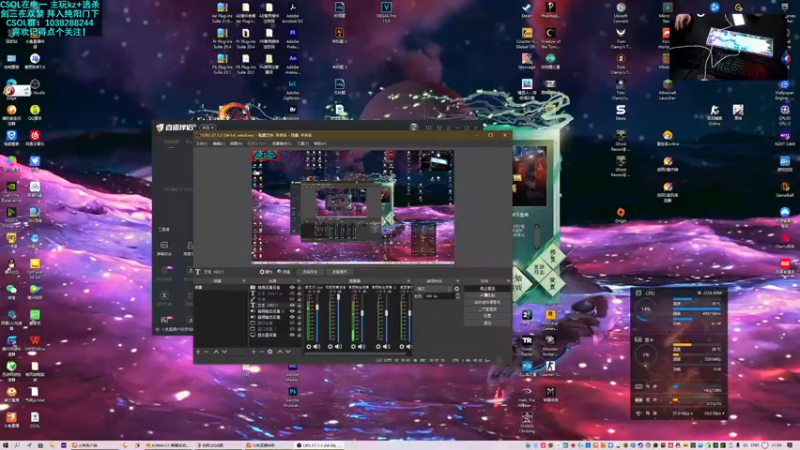Screen dimensions: 800x450
Task: Open settings gear of third audio mixer channel
Action: coord(353,346)
